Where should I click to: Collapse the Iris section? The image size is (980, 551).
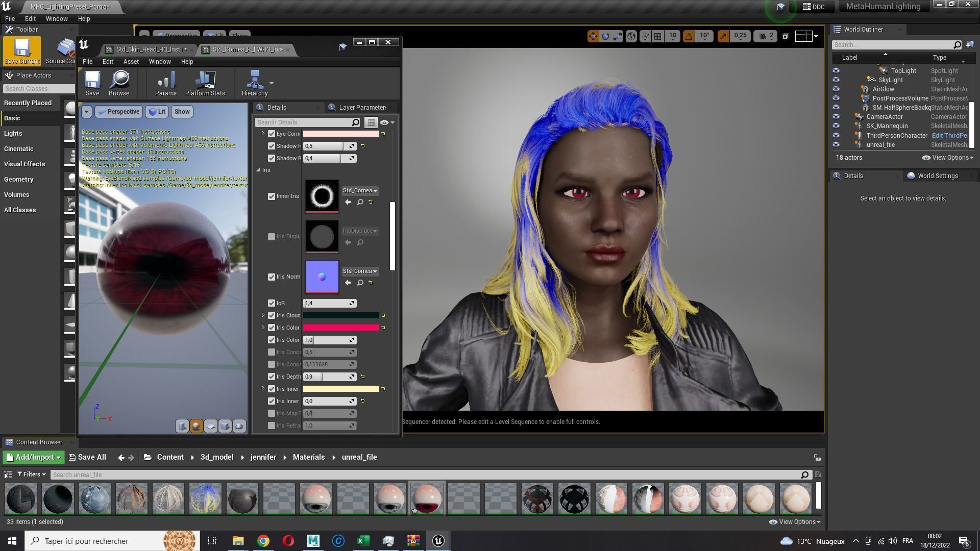[258, 170]
